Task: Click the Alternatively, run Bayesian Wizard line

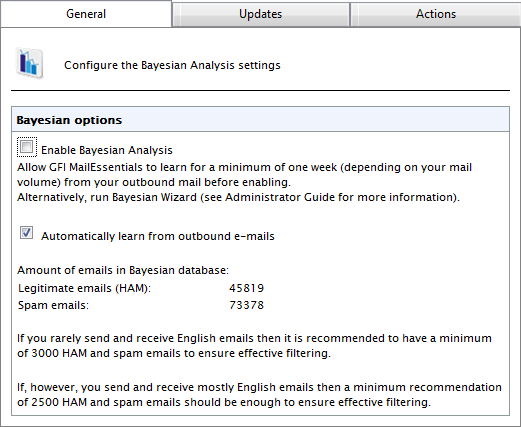Action: coord(238,197)
